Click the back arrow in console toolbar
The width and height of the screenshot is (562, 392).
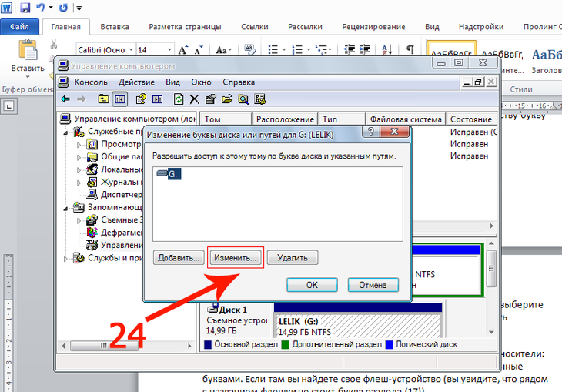65,99
